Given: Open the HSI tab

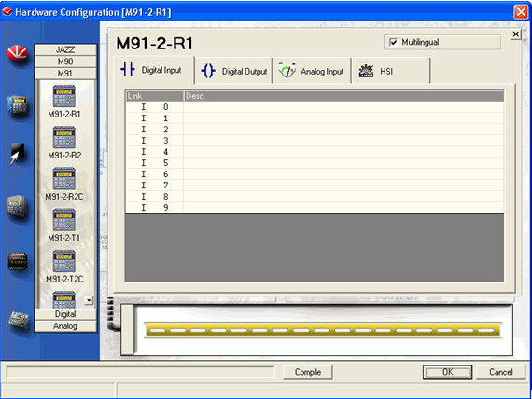Looking at the screenshot, I should [391, 71].
